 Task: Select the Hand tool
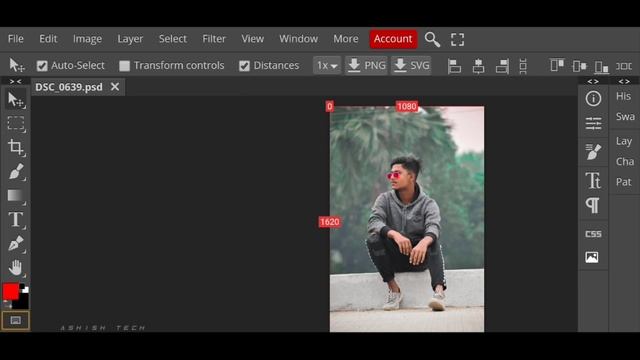click(x=16, y=268)
